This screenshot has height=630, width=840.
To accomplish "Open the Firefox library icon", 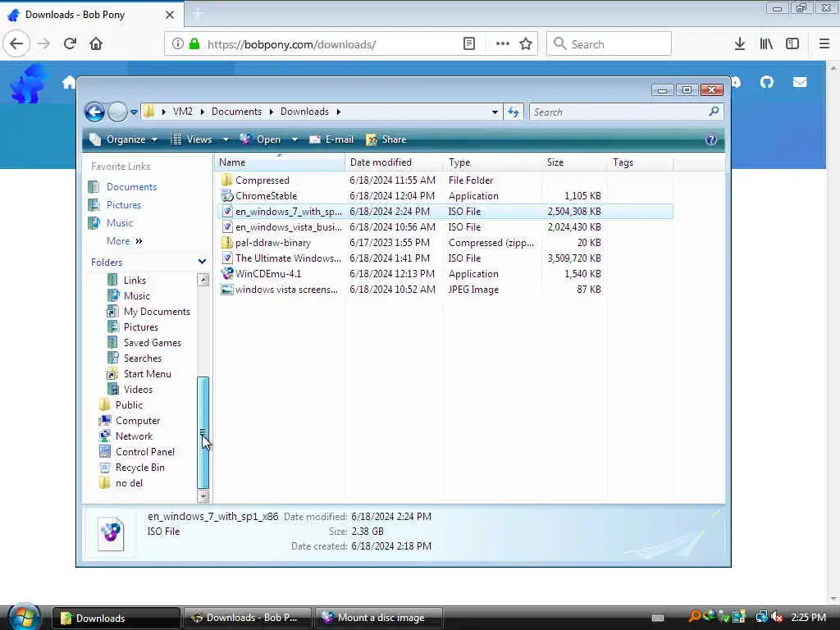I will click(766, 44).
